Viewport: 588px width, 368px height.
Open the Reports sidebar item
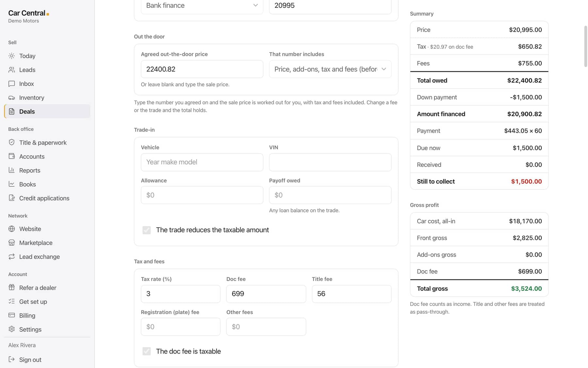pos(47,170)
